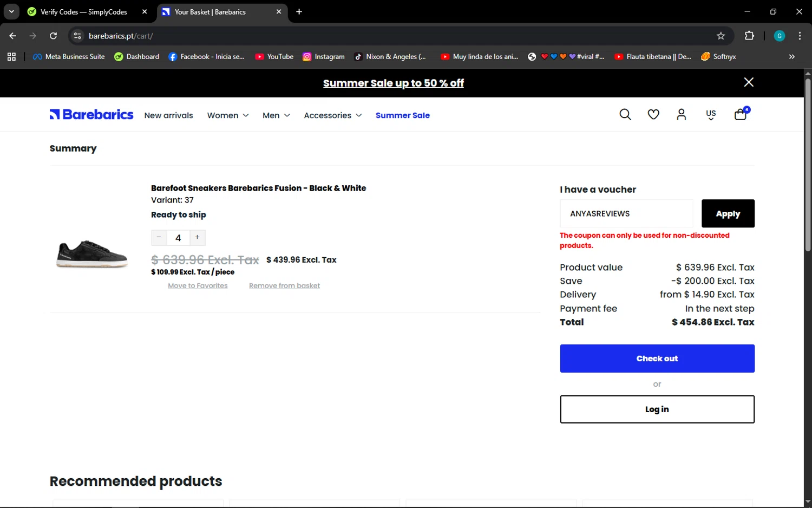The width and height of the screenshot is (812, 508).
Task: Open Muy linda de los ani... bookmark
Action: pos(480,56)
